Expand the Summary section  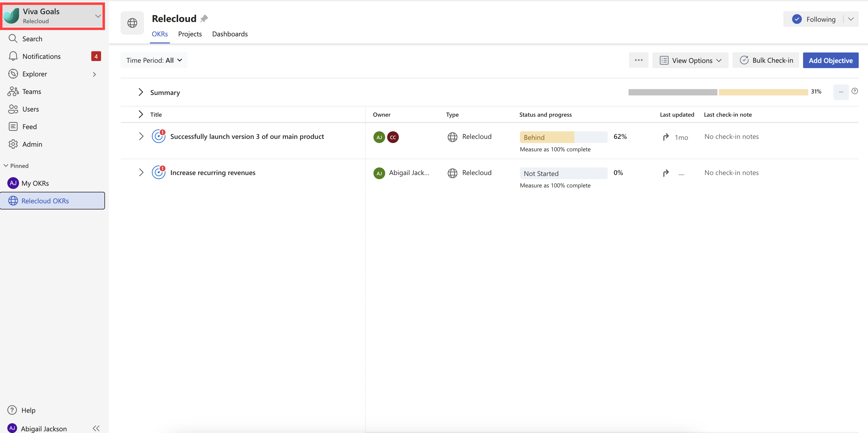[141, 92]
